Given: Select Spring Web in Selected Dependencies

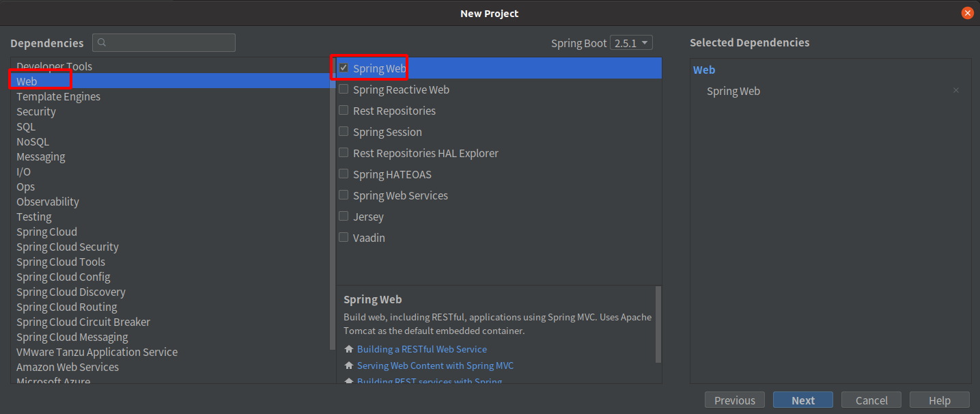Looking at the screenshot, I should point(733,91).
